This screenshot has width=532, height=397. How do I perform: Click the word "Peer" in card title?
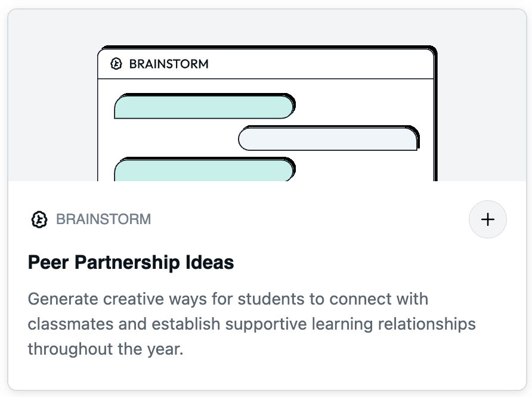(x=48, y=262)
